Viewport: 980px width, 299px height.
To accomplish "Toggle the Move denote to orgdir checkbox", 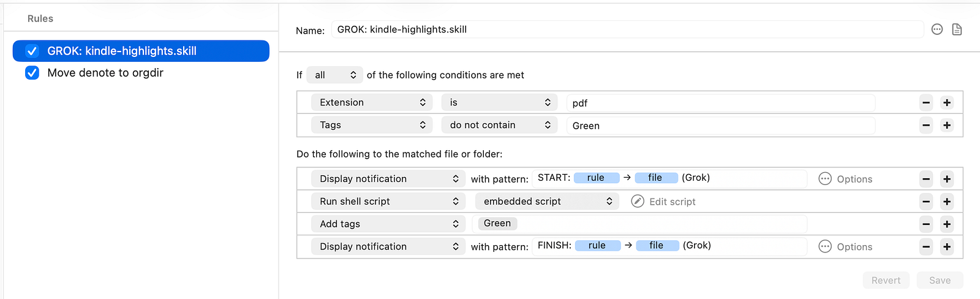I will click(32, 73).
